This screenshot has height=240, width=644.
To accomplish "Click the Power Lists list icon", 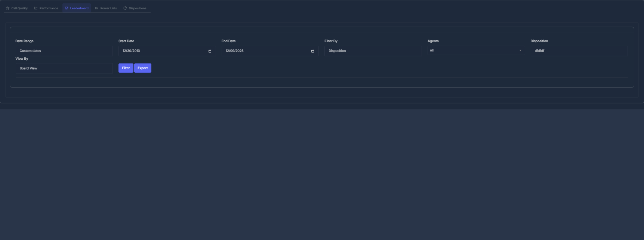I will [x=97, y=8].
